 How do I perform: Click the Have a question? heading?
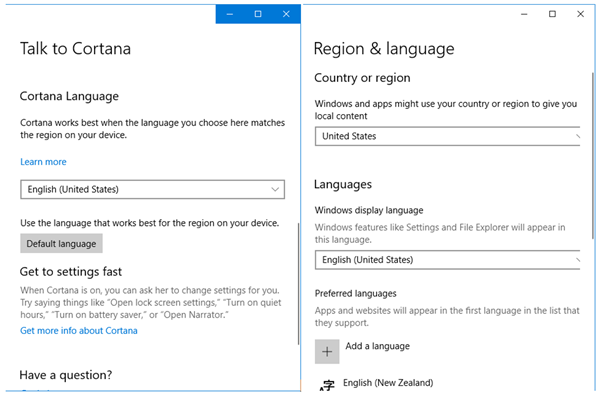coord(66,375)
